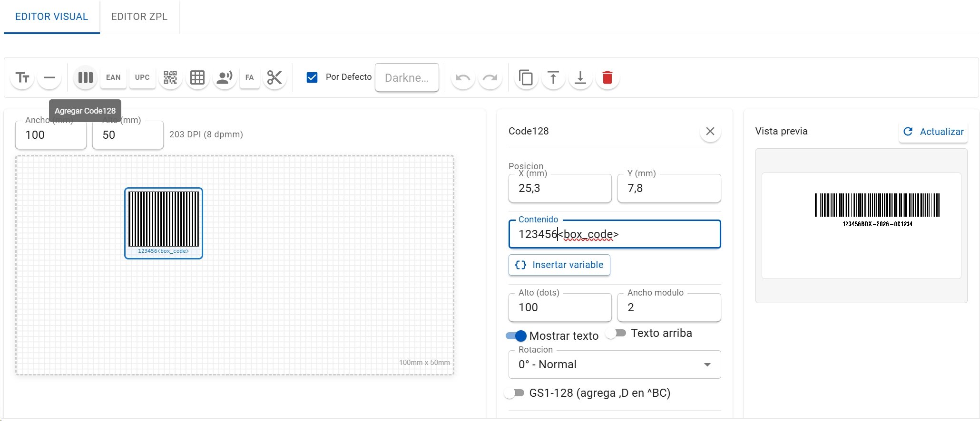Refresh preview with Actualizar button
This screenshot has height=421, width=980.
933,132
